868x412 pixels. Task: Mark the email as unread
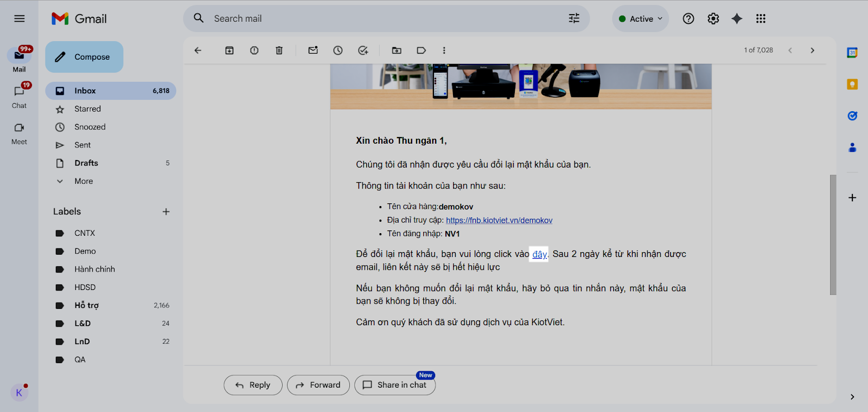point(313,50)
